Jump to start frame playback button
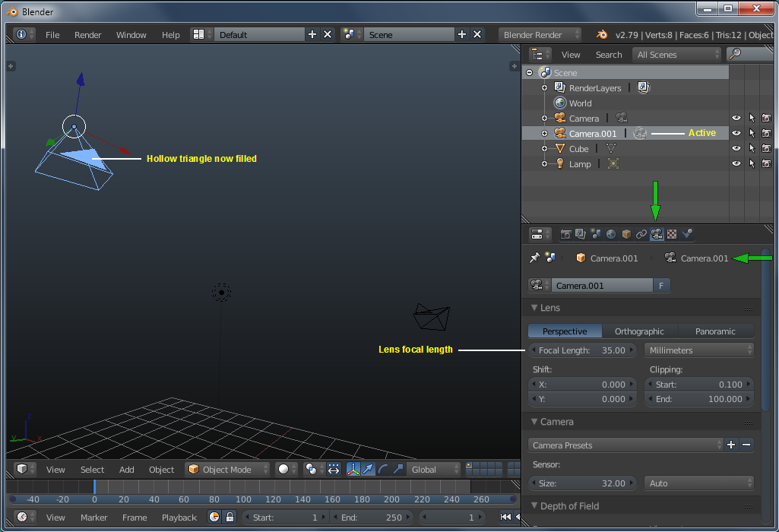This screenshot has width=779, height=532. pos(505,517)
